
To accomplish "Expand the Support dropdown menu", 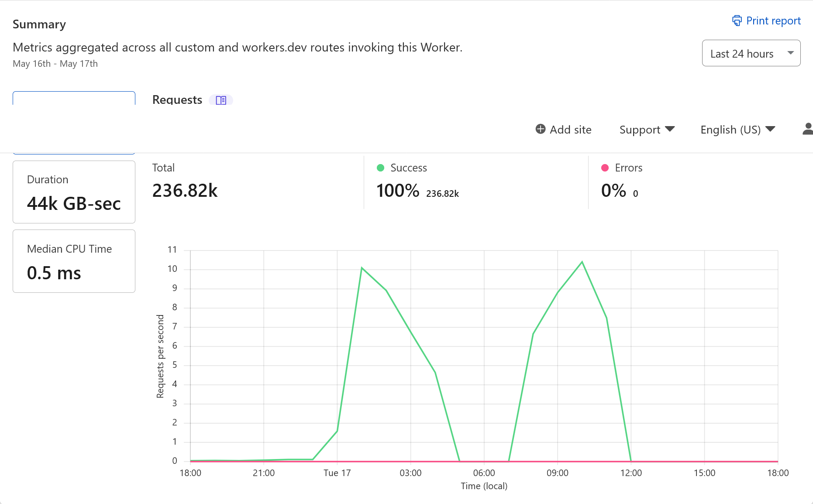I will tap(647, 130).
